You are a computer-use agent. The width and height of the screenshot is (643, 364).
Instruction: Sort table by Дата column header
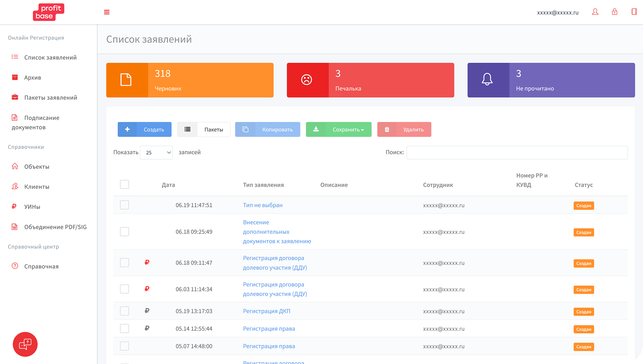point(168,185)
